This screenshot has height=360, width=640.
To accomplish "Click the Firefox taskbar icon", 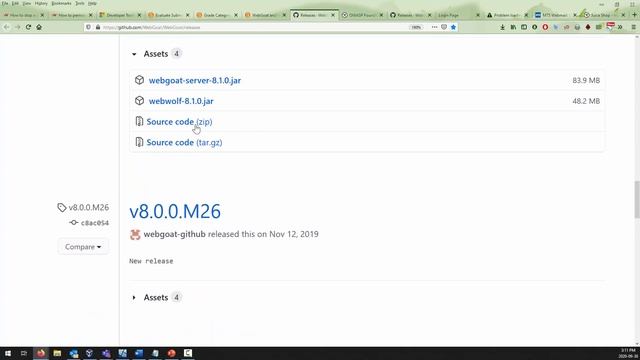I will 40,353.
